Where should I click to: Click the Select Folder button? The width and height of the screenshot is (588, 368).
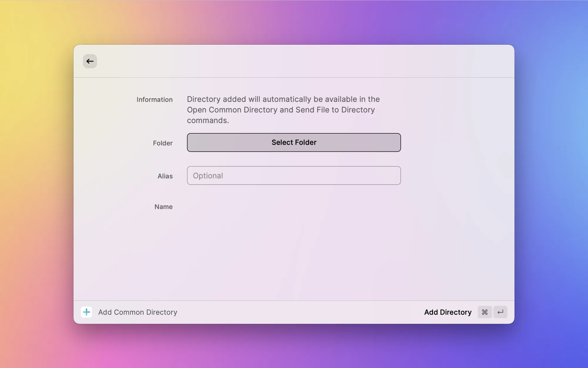[x=294, y=142]
